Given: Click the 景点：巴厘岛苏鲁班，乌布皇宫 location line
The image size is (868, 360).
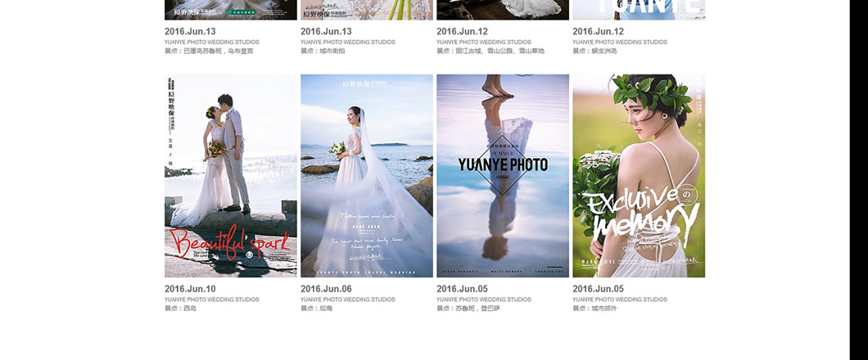Looking at the screenshot, I should (208, 51).
